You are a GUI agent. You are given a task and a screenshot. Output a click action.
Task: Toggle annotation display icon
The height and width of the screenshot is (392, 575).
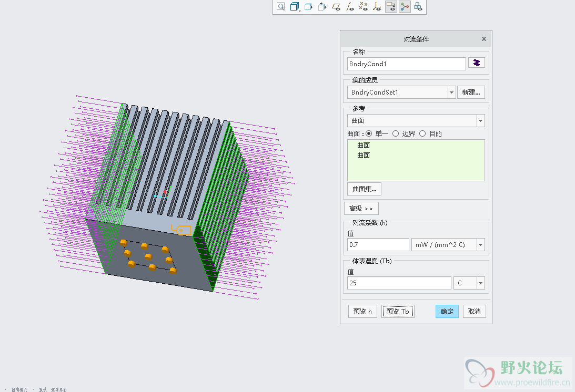(391, 7)
